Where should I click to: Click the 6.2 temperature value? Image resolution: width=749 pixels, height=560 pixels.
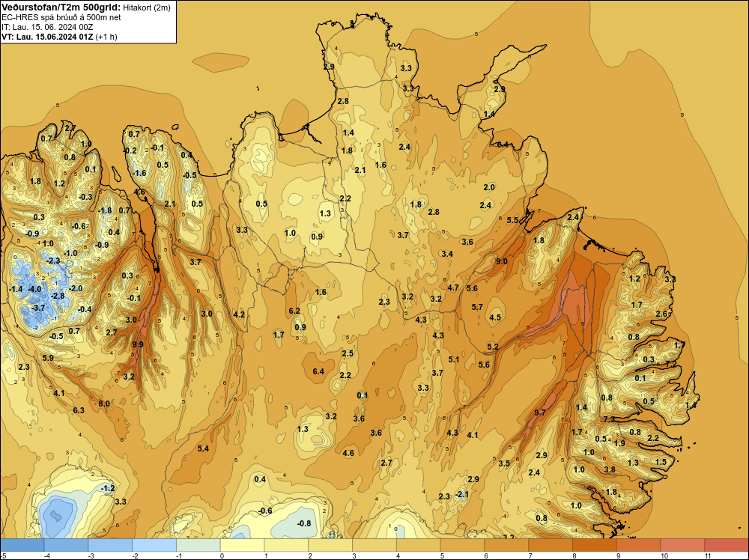(x=294, y=311)
